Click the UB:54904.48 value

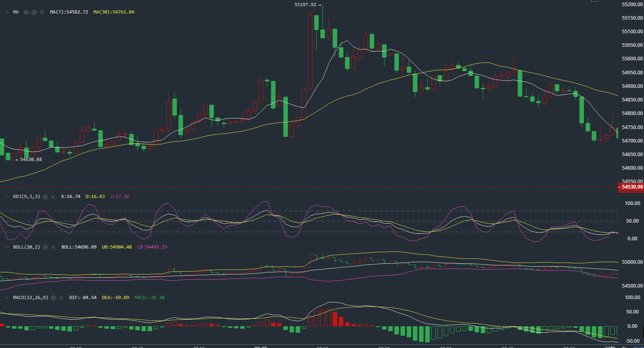point(117,247)
